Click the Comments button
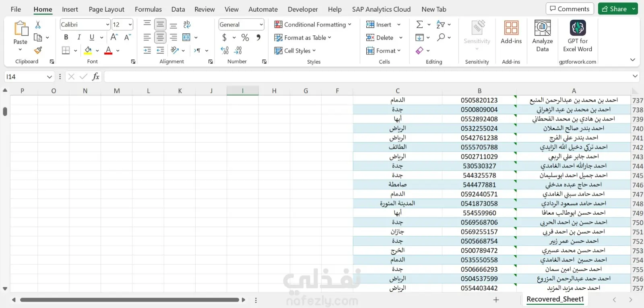644x308 pixels. click(x=570, y=9)
